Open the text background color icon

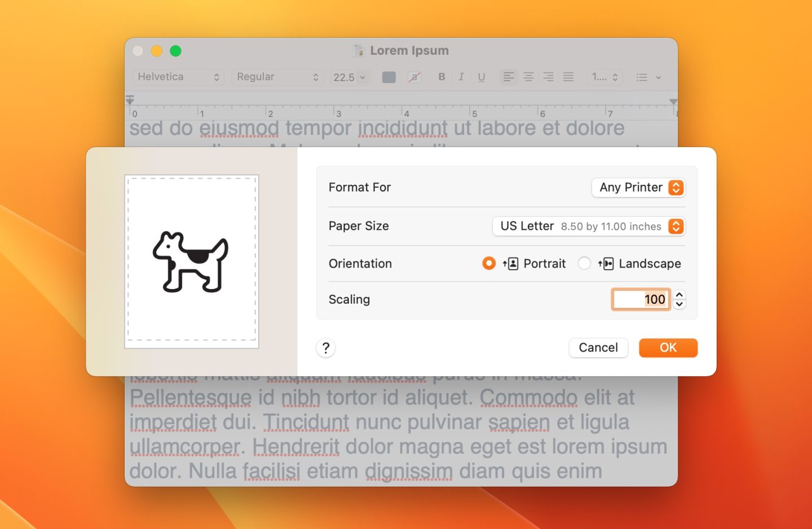[x=414, y=77]
